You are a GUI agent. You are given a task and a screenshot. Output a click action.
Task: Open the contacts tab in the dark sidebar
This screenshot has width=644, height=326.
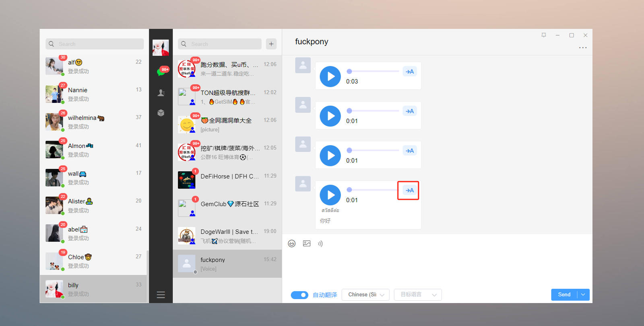[161, 93]
